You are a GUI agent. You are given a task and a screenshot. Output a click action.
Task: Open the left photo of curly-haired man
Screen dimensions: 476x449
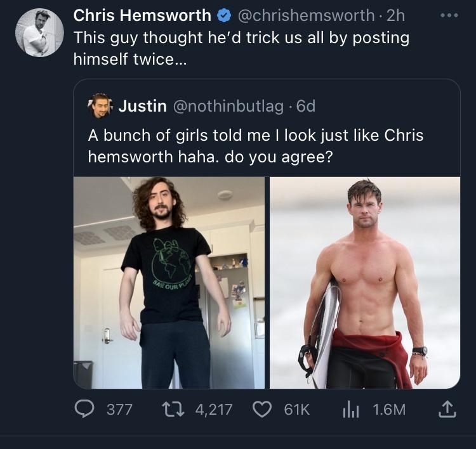coord(169,282)
